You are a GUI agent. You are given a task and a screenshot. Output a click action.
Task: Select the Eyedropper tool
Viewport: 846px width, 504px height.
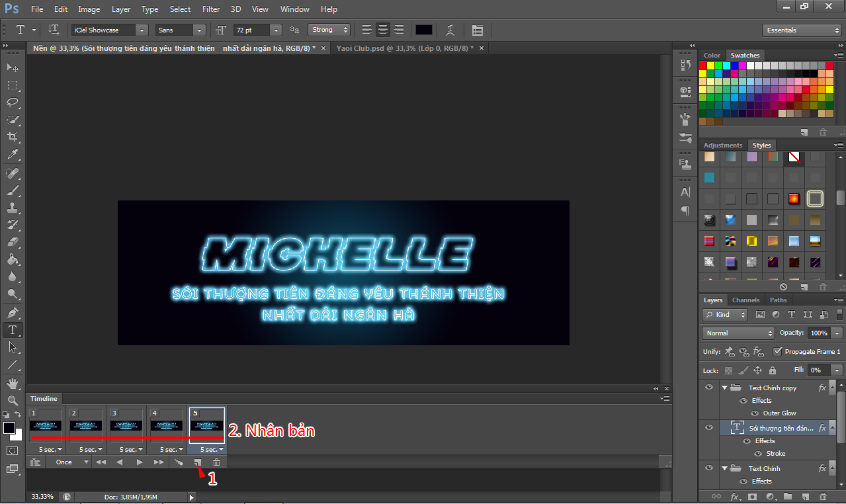[13, 154]
